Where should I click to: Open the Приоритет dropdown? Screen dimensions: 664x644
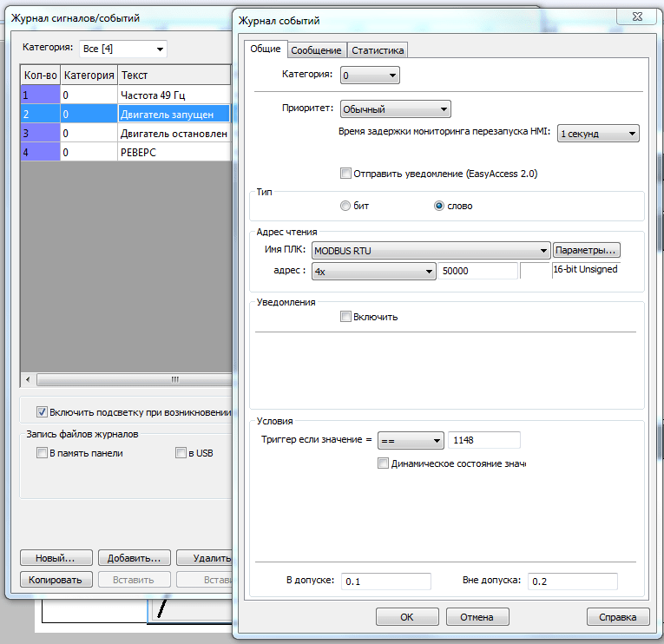[x=395, y=109]
